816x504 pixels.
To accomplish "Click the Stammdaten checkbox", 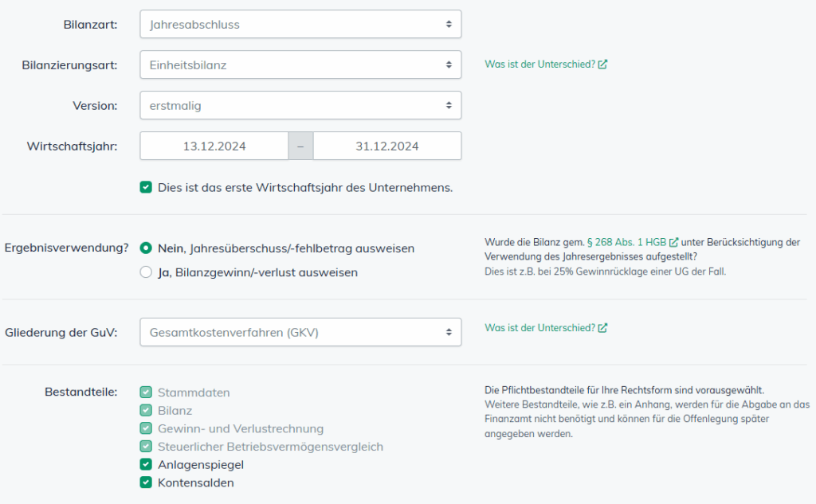I will [x=146, y=393].
